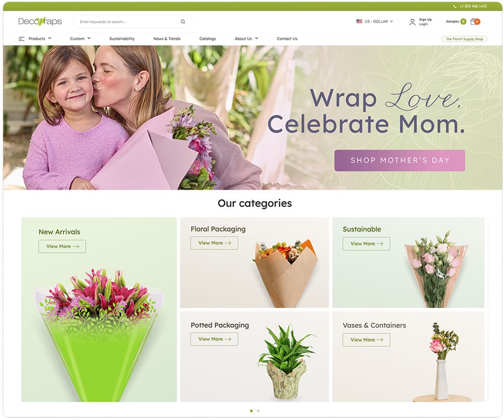The width and height of the screenshot is (504, 420).
Task: Select the second carousel dot
Action: [258, 411]
